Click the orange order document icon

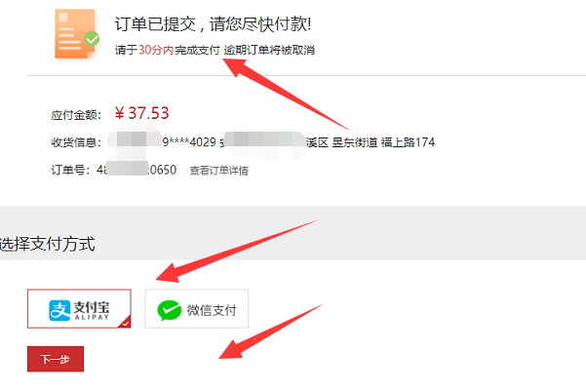(74, 33)
